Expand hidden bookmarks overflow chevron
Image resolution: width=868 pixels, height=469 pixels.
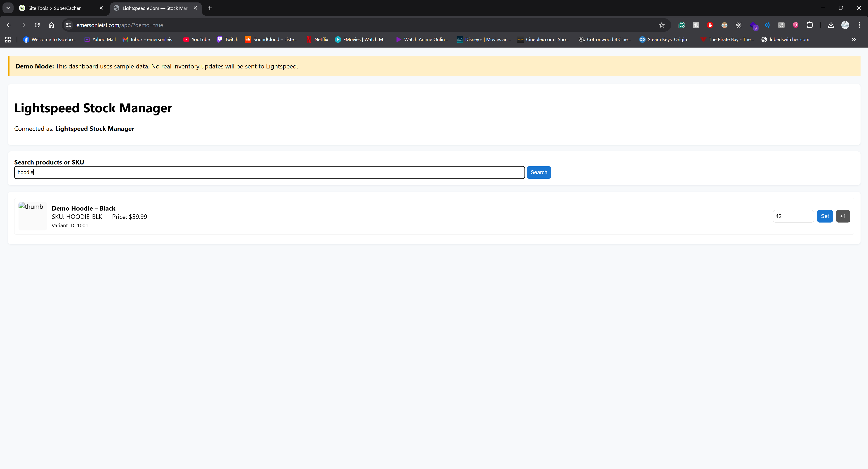point(854,39)
